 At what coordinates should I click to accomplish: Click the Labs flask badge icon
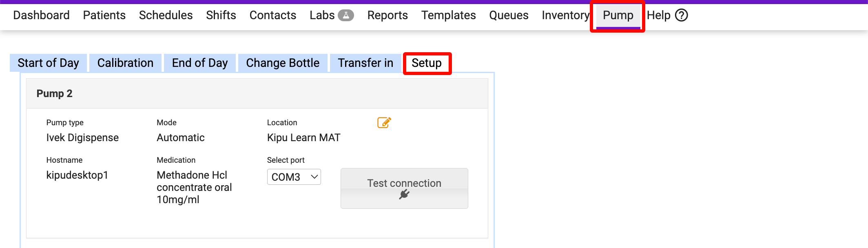point(345,15)
